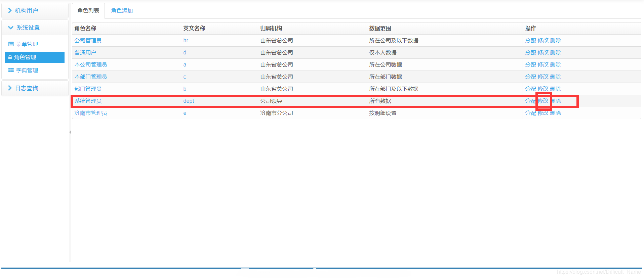Image resolution: width=644 pixels, height=278 pixels.
Task: Click 修改 in the 普通用户 row
Action: point(543,52)
